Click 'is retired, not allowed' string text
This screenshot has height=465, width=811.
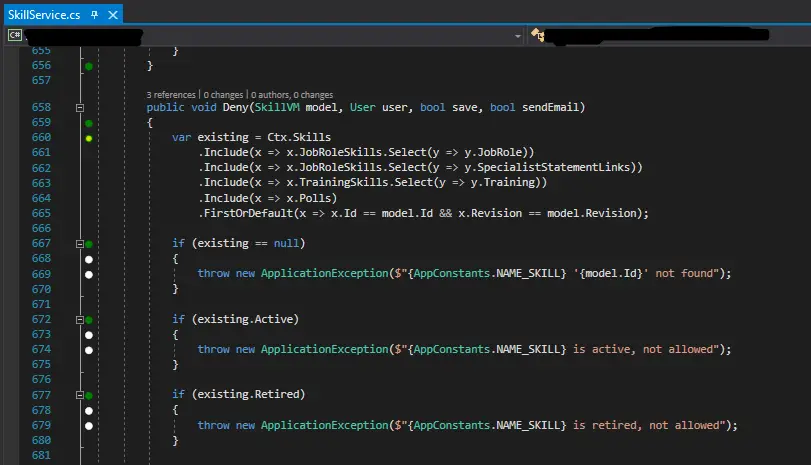pos(645,425)
